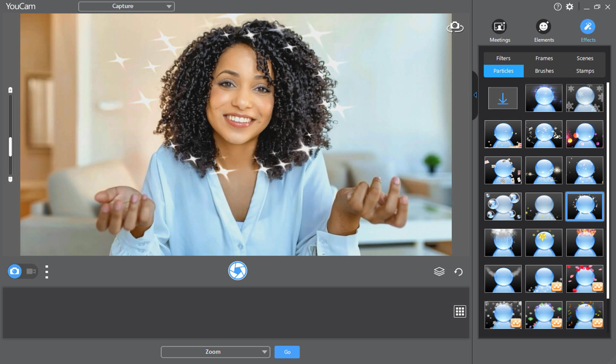The image size is (616, 364).
Task: Select the Brushes tab
Action: coord(544,70)
